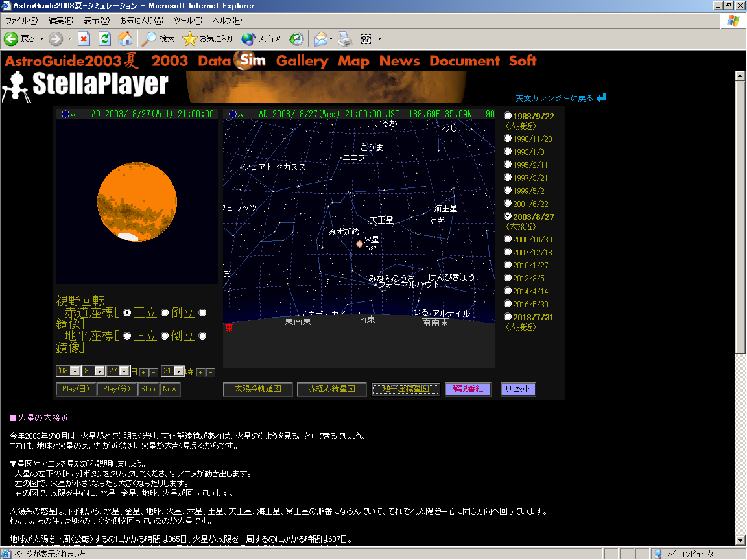Image resolution: width=747 pixels, height=560 pixels.
Task: Click the IE Back arrow icon
Action: point(11,39)
